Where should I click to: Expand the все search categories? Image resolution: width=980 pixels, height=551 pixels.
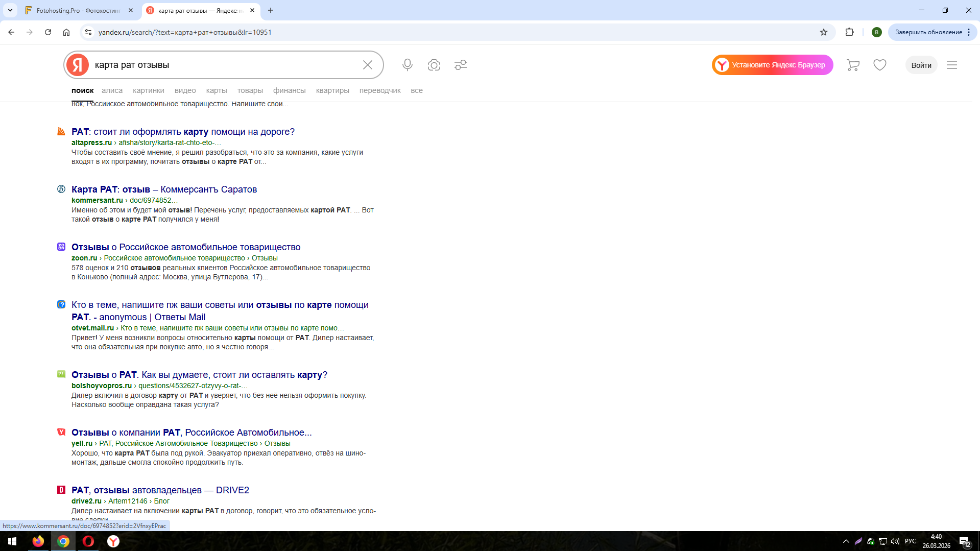[x=417, y=90]
